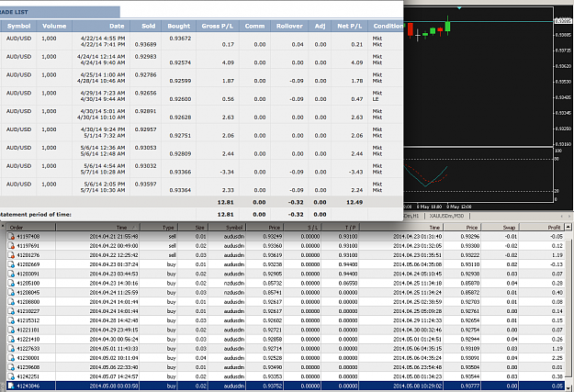The image size is (574, 392).
Task: Click the cyan chart shift triangle marker
Action: tap(459, 7)
